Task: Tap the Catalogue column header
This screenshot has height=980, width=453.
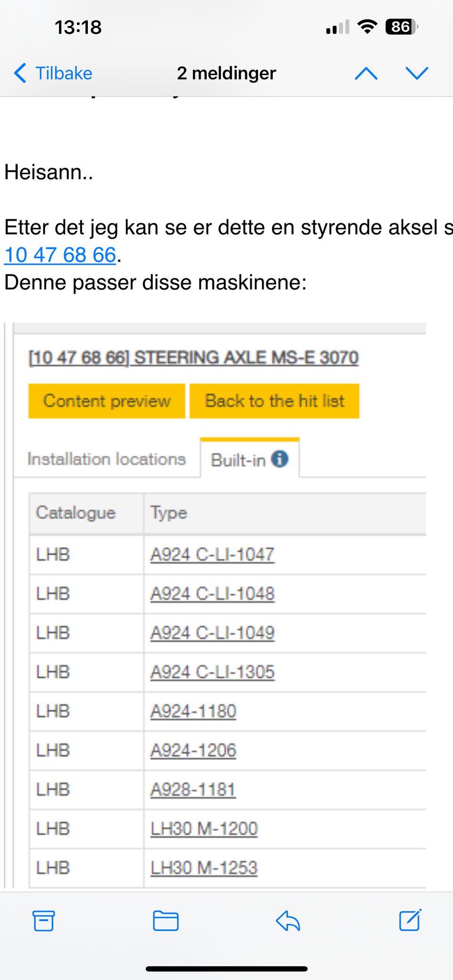Action: tap(76, 513)
